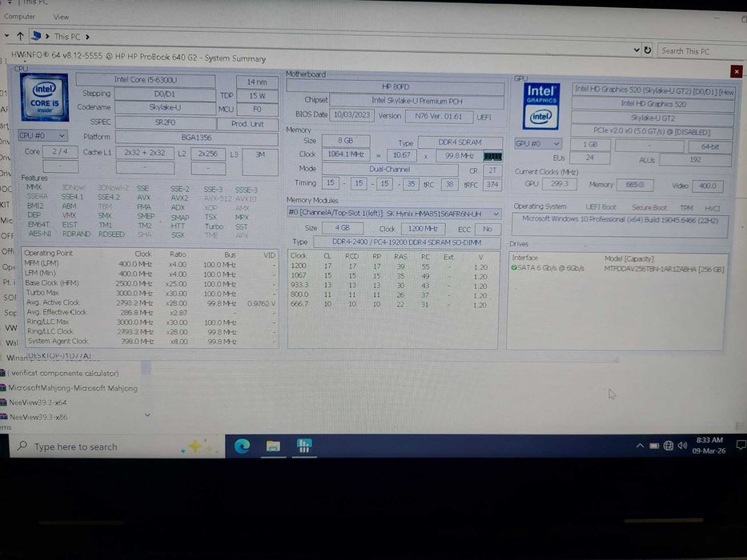Click the BIOS date 10/03/2023 value
Image resolution: width=747 pixels, height=560 pixels.
click(351, 114)
